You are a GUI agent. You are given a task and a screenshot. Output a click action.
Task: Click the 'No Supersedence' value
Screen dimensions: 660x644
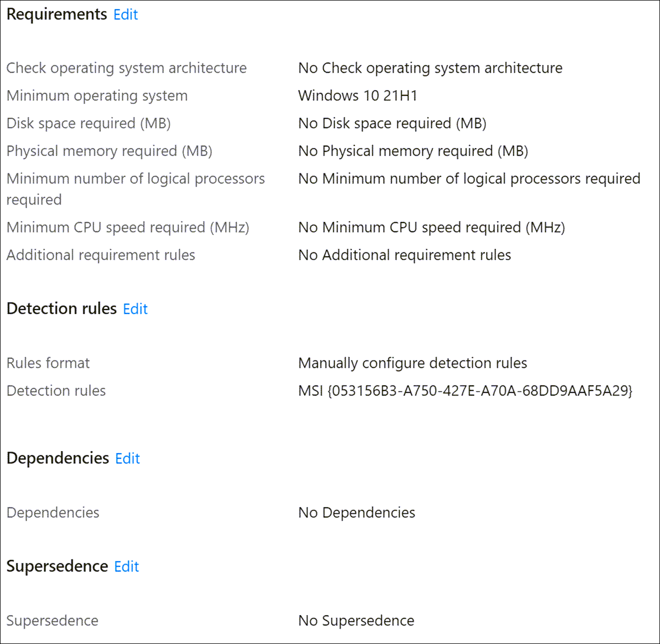(356, 621)
